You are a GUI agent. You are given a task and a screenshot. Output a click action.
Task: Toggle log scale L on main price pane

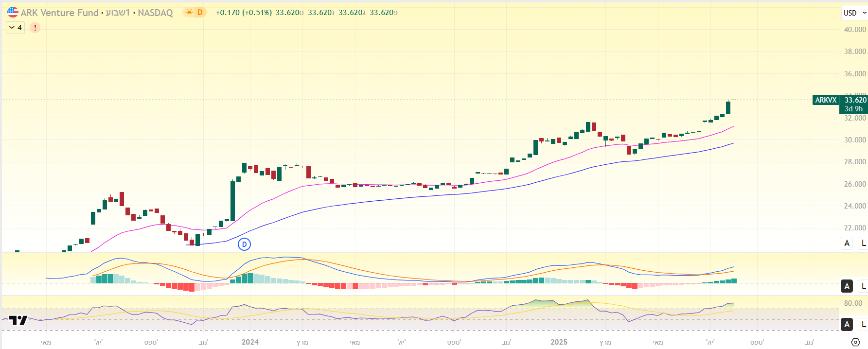[864, 243]
